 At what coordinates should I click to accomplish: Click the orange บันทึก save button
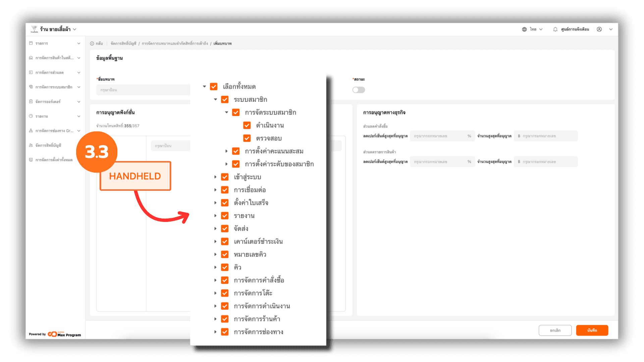coord(592,330)
